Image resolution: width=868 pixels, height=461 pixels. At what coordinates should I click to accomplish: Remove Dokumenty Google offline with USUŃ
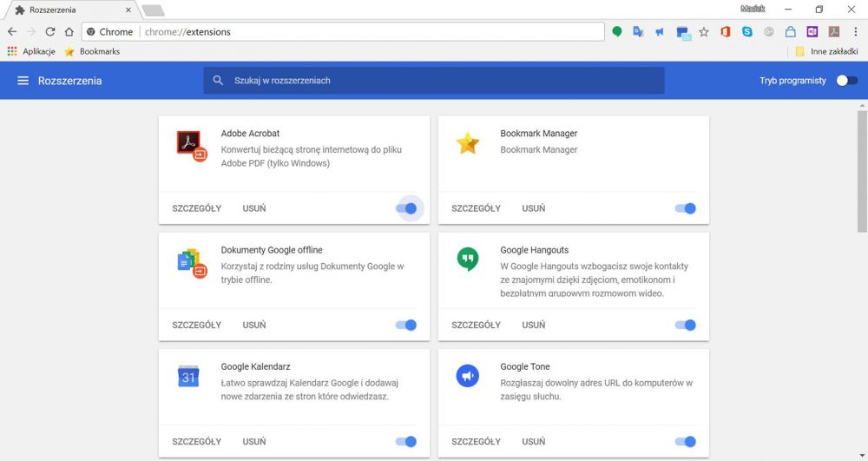254,325
